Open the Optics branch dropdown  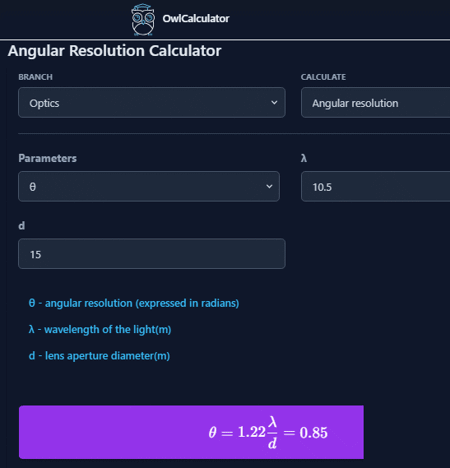[152, 103]
